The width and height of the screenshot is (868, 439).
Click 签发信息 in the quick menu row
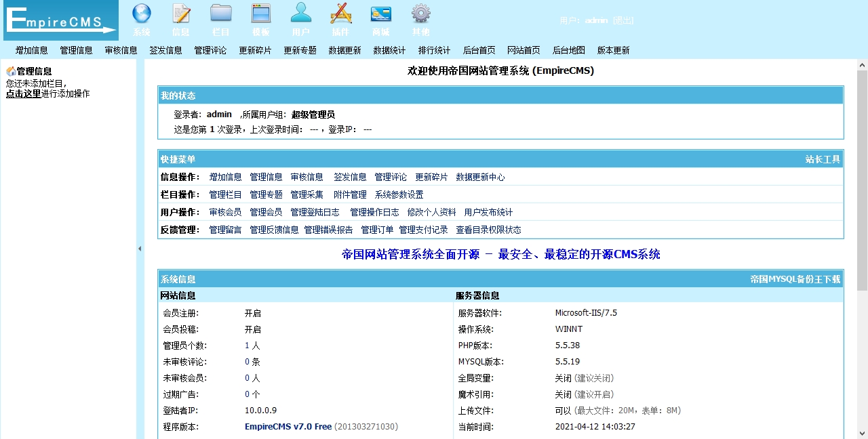[x=351, y=177]
